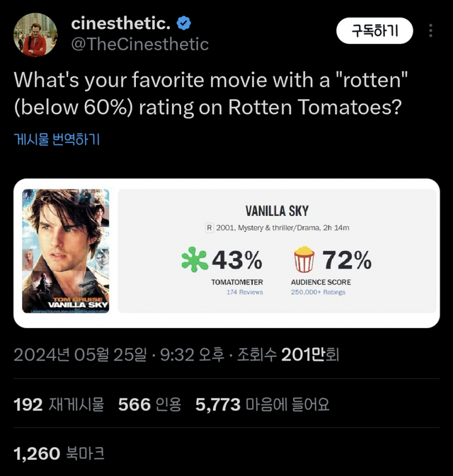The width and height of the screenshot is (453, 476).
Task: Click the R rating badge
Action: (209, 228)
